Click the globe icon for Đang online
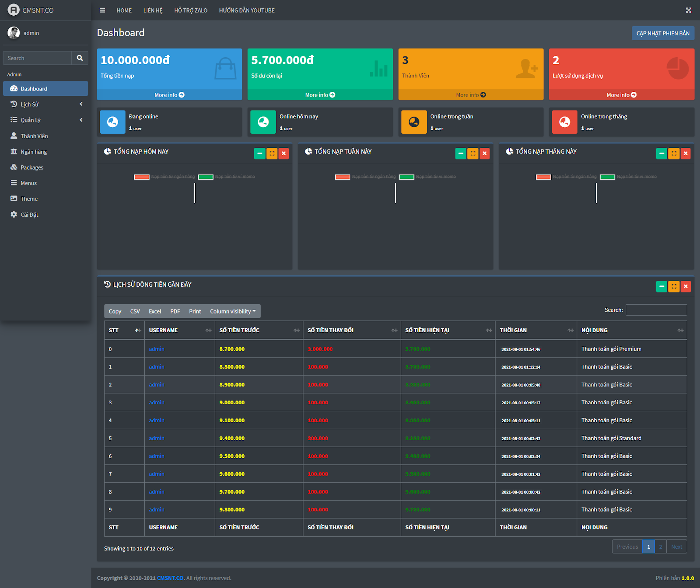 [112, 122]
